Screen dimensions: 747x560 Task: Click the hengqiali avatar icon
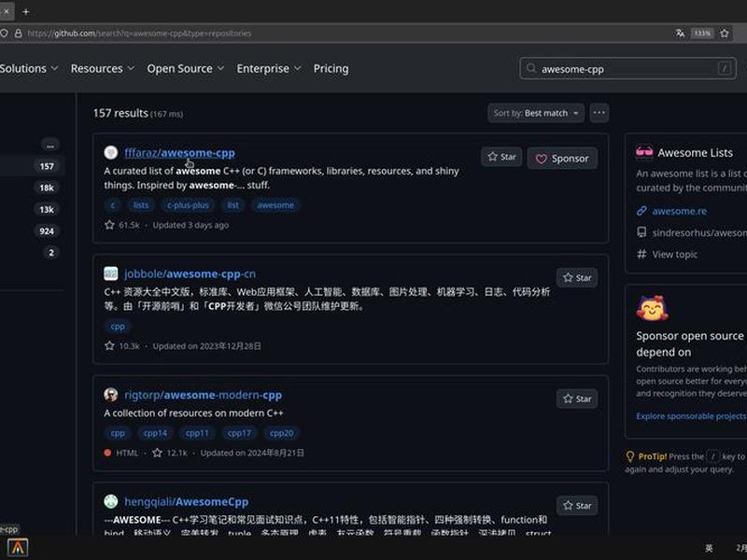pyautogui.click(x=111, y=501)
